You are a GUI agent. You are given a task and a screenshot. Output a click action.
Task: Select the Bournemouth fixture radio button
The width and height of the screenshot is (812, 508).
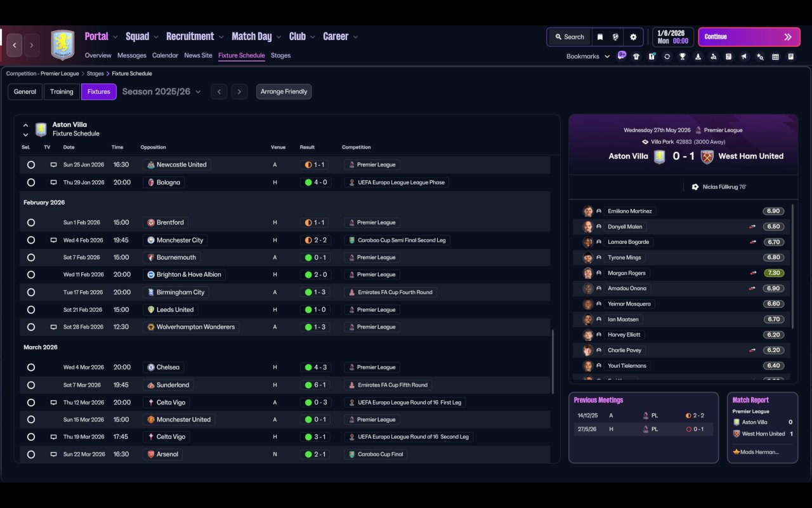(x=31, y=257)
